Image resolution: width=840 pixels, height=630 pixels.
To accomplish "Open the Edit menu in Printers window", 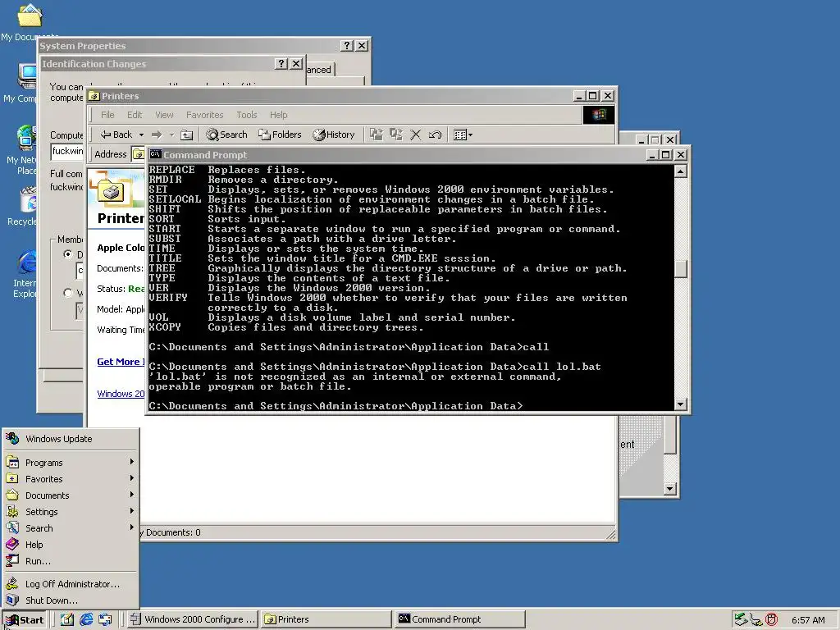I will [x=135, y=115].
